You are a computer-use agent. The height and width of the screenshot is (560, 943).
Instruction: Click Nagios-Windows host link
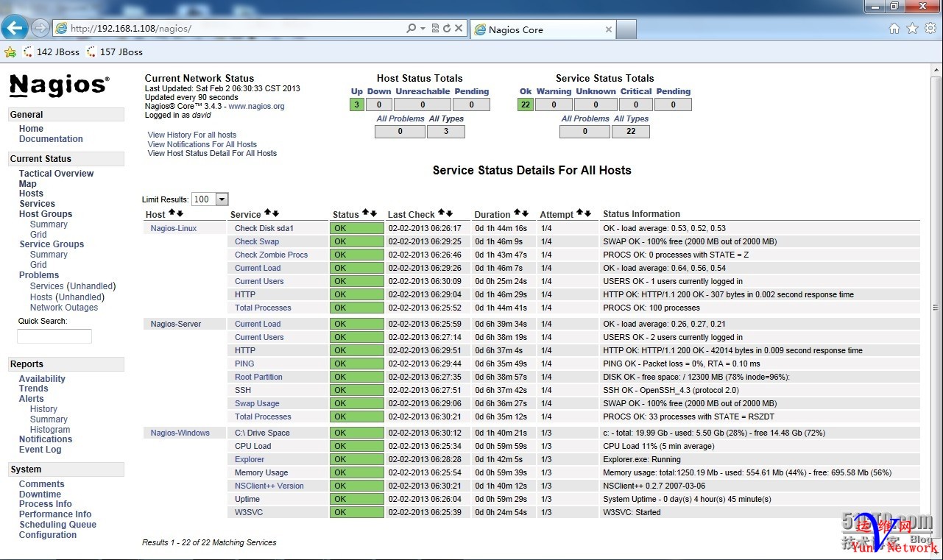pyautogui.click(x=180, y=433)
